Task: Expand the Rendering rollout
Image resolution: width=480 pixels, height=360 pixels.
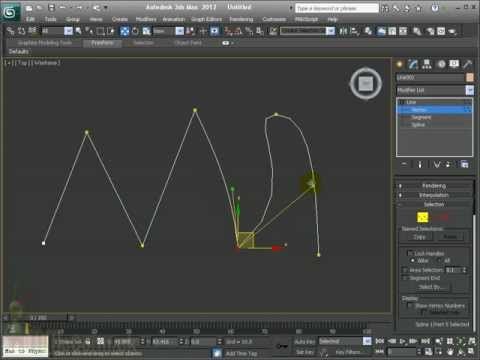Action: pos(434,186)
